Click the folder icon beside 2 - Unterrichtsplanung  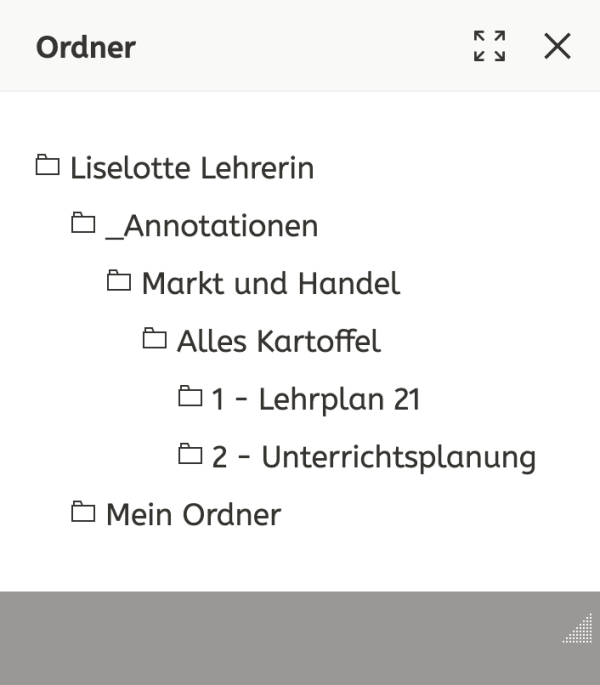tap(191, 453)
